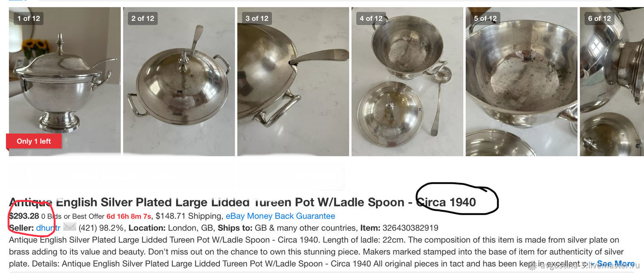Screen dimensions: 644x273
Task: Click the 3 of 12 photo counter label
Action: point(257,18)
